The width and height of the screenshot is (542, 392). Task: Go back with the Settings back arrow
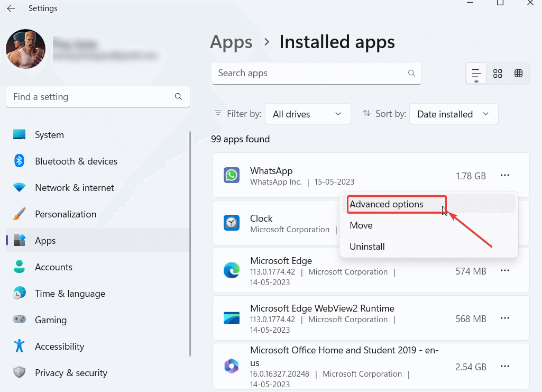click(11, 8)
